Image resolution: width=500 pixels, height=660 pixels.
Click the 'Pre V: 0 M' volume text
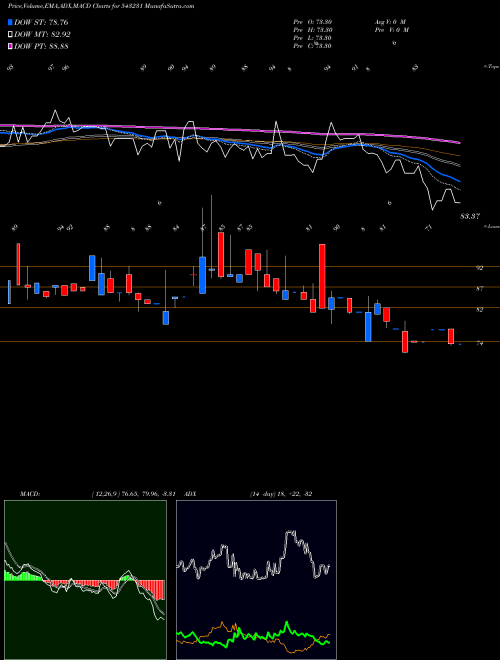click(x=392, y=30)
